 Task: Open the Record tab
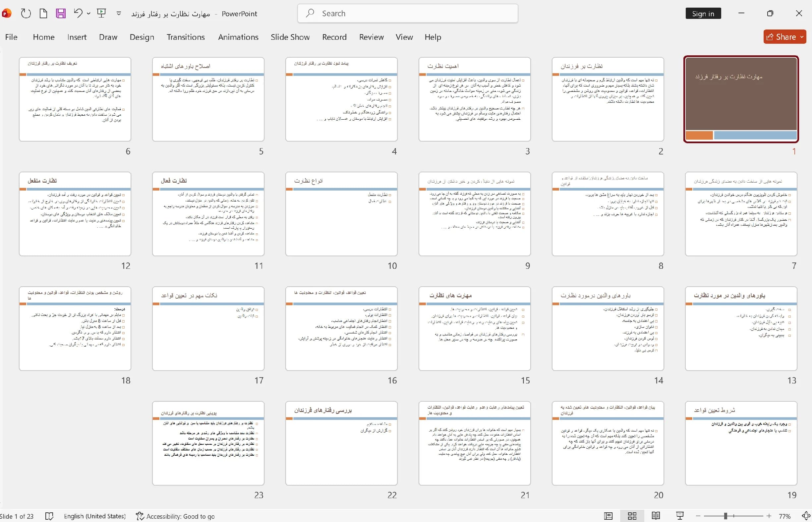(x=334, y=37)
